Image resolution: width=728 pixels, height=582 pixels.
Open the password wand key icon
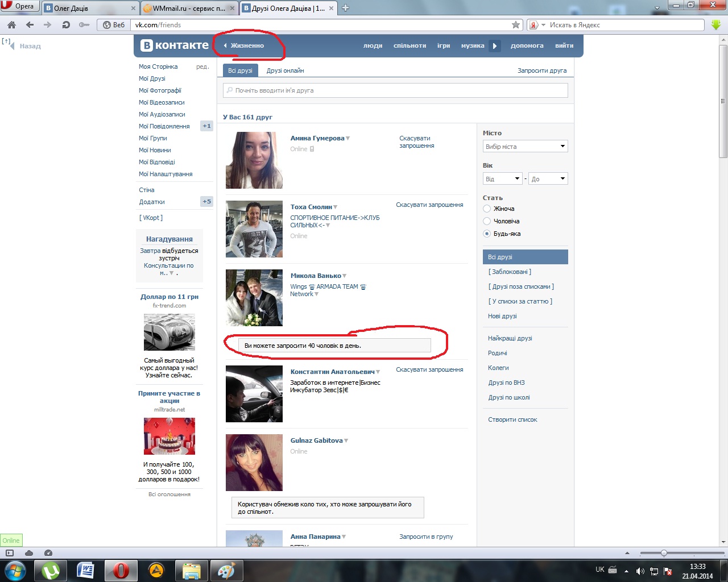[84, 25]
